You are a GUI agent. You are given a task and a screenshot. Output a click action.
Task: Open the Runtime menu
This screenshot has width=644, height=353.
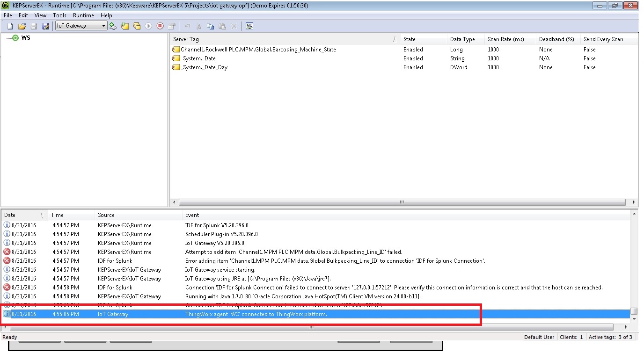[83, 15]
